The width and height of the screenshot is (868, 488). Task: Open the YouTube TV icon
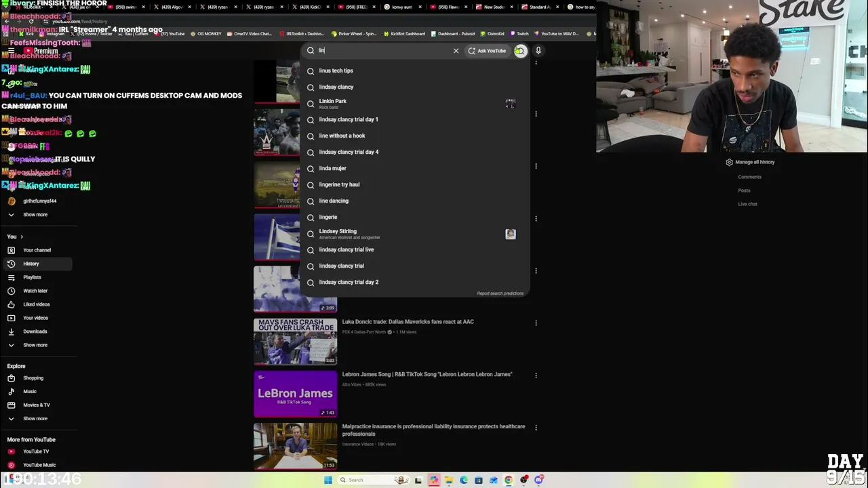point(11,451)
